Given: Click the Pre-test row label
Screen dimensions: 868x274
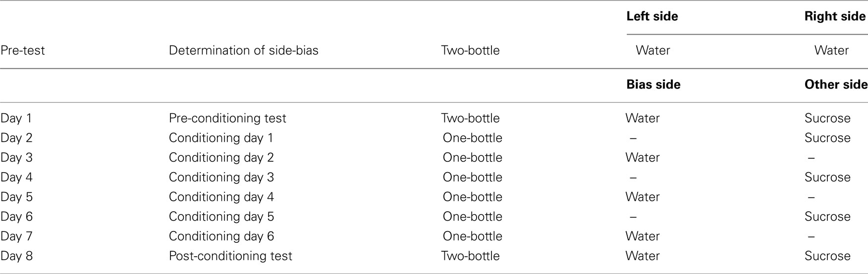Looking at the screenshot, I should (23, 50).
